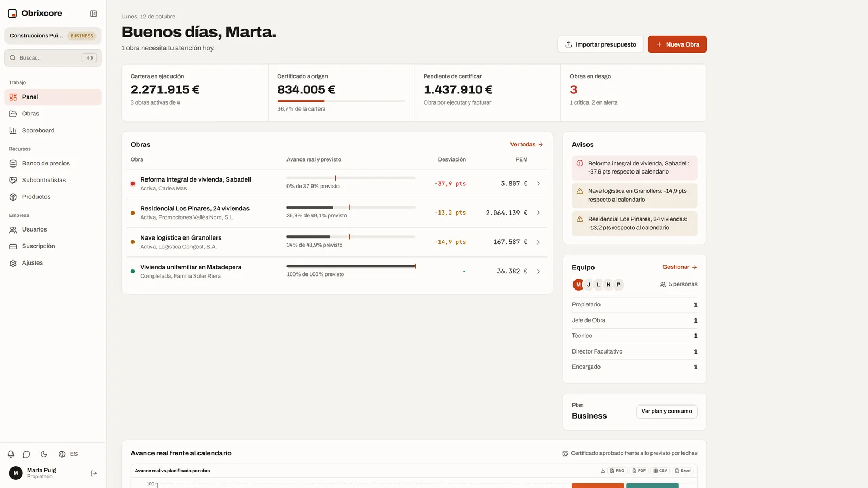Click the Ajustes gear icon
The width and height of the screenshot is (868, 488).
pos(13,263)
